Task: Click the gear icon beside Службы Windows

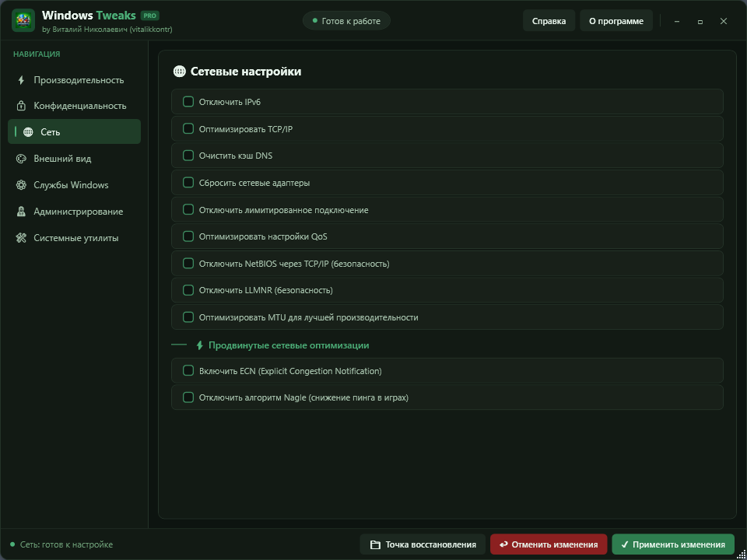Action: tap(21, 185)
